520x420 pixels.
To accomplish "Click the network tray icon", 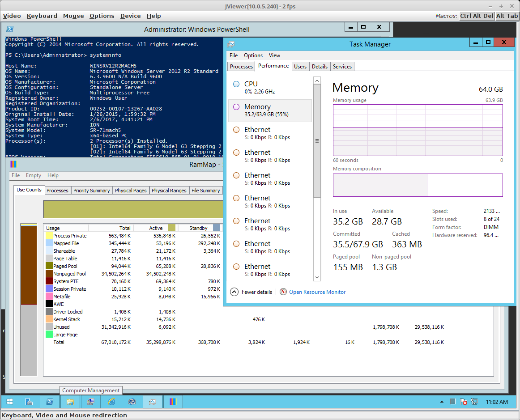I will click(474, 402).
